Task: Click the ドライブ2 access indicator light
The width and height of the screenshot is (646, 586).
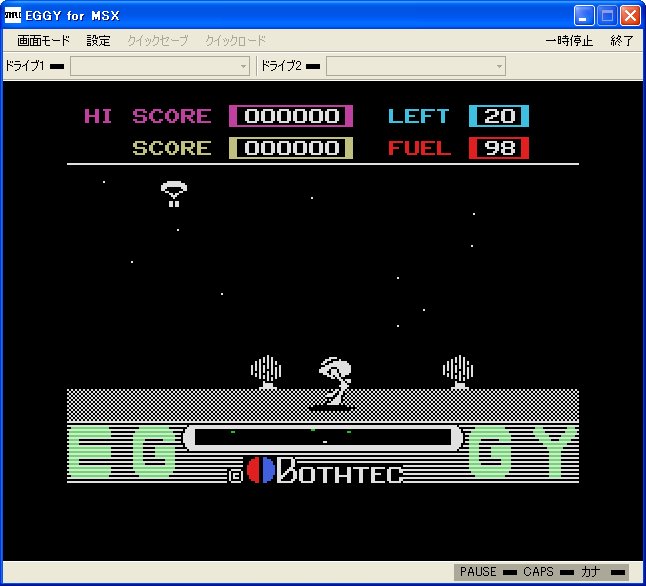Action: (x=313, y=66)
